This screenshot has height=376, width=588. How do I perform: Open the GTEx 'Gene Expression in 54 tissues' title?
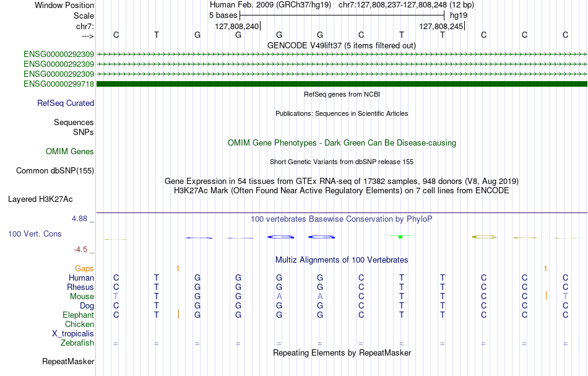click(342, 181)
